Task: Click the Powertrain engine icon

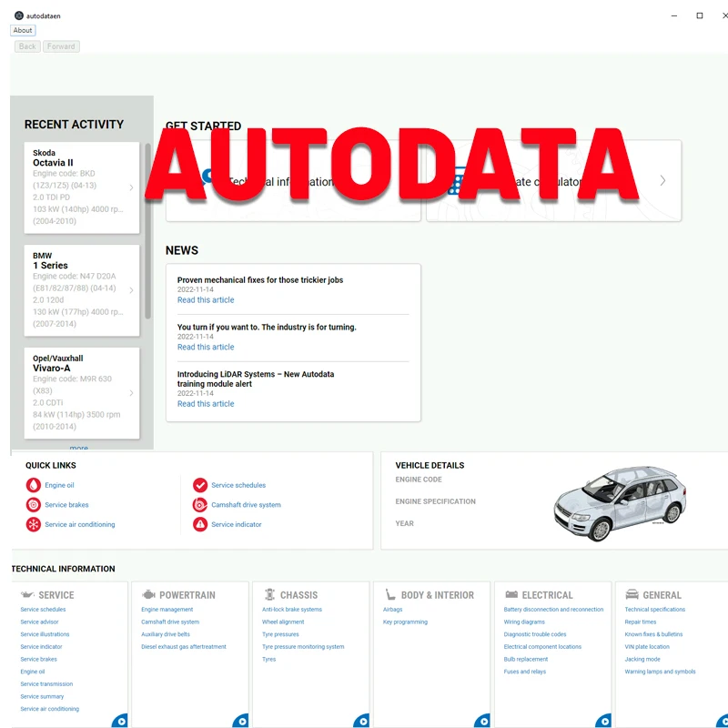Action: pos(148,595)
